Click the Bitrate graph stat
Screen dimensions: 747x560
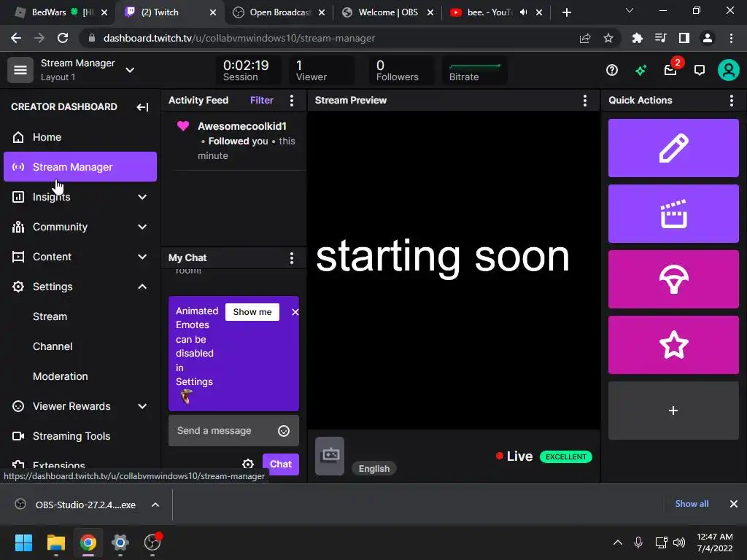(x=474, y=71)
